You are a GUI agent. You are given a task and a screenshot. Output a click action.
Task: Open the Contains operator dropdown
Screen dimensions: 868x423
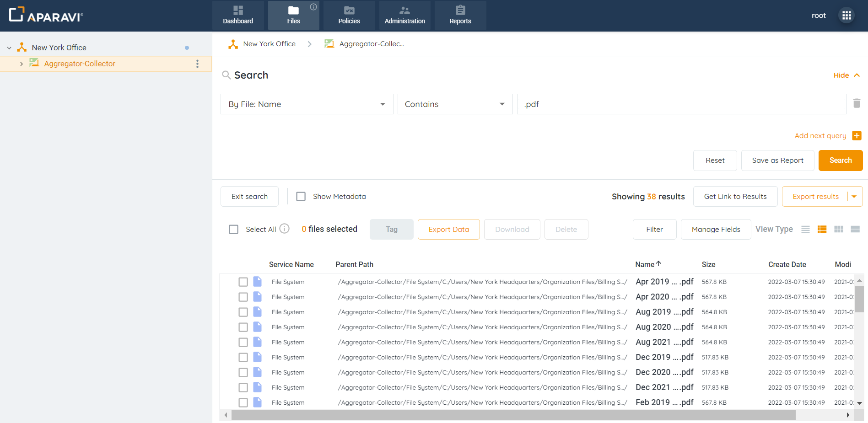[x=454, y=104]
